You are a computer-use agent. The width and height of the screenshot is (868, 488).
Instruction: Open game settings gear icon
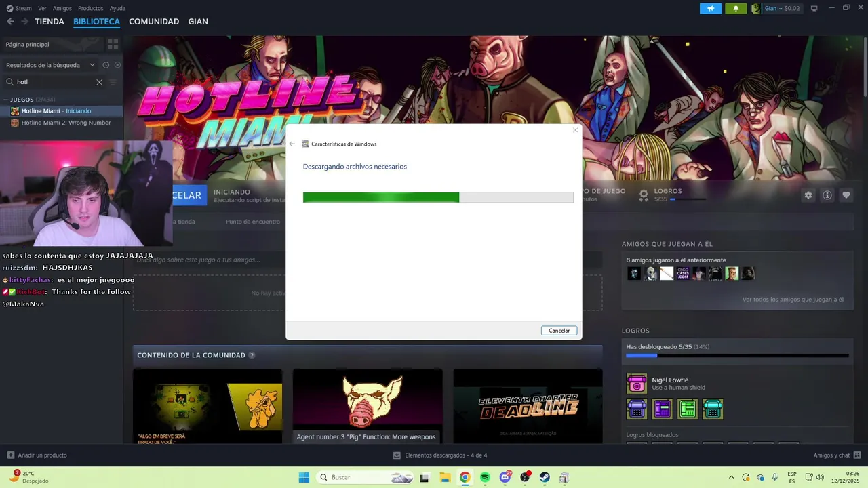[808, 195]
